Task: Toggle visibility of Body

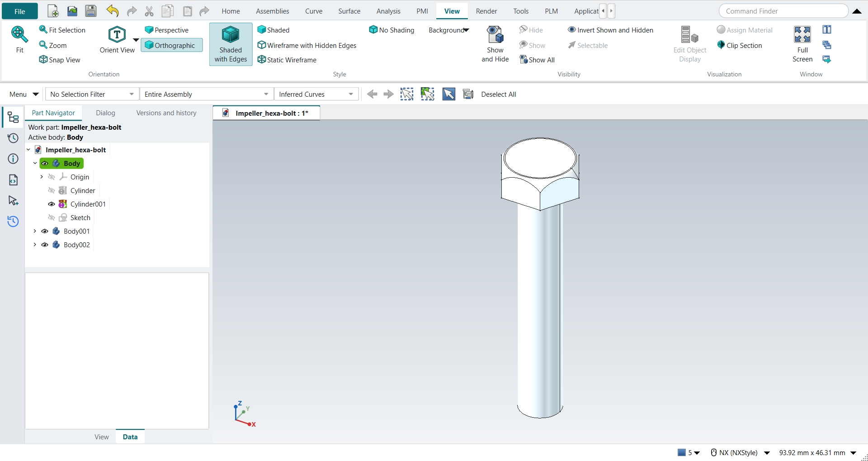Action: pos(45,163)
